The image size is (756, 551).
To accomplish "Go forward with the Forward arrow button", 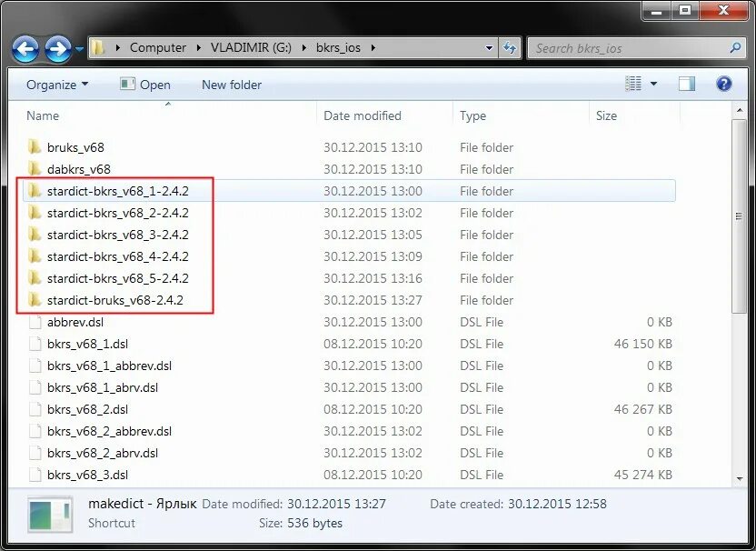I will (58, 48).
